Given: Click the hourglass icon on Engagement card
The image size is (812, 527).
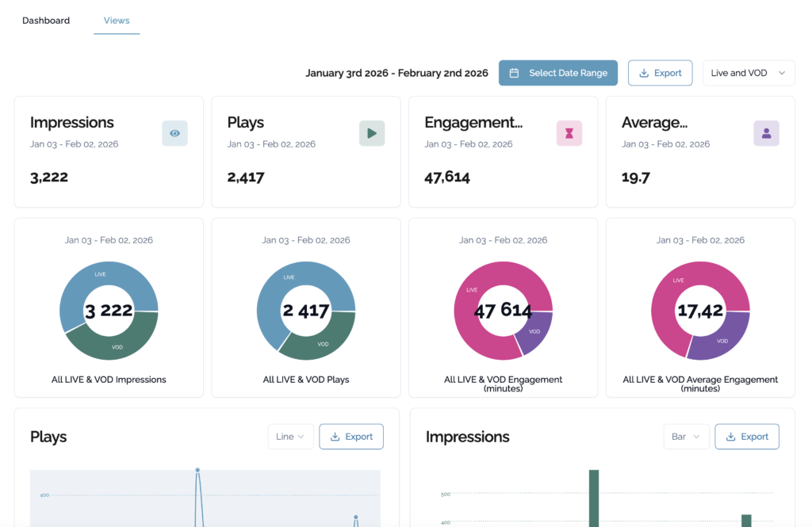Looking at the screenshot, I should point(569,133).
